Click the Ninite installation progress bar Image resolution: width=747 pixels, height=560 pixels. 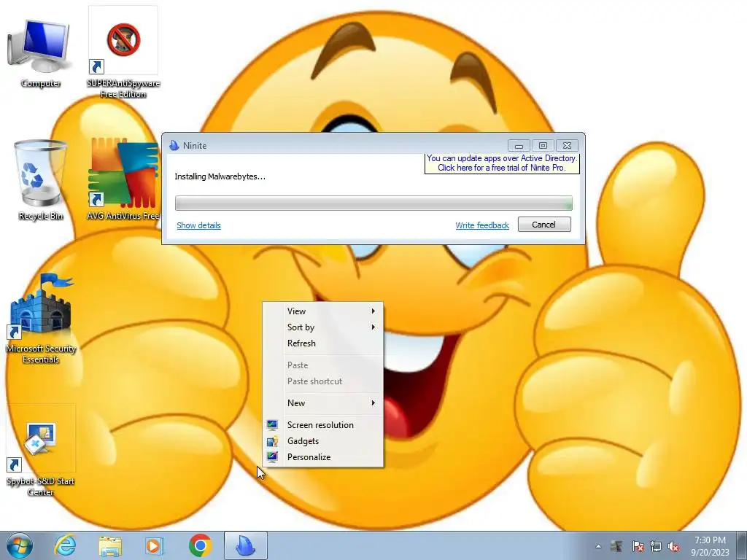click(373, 203)
